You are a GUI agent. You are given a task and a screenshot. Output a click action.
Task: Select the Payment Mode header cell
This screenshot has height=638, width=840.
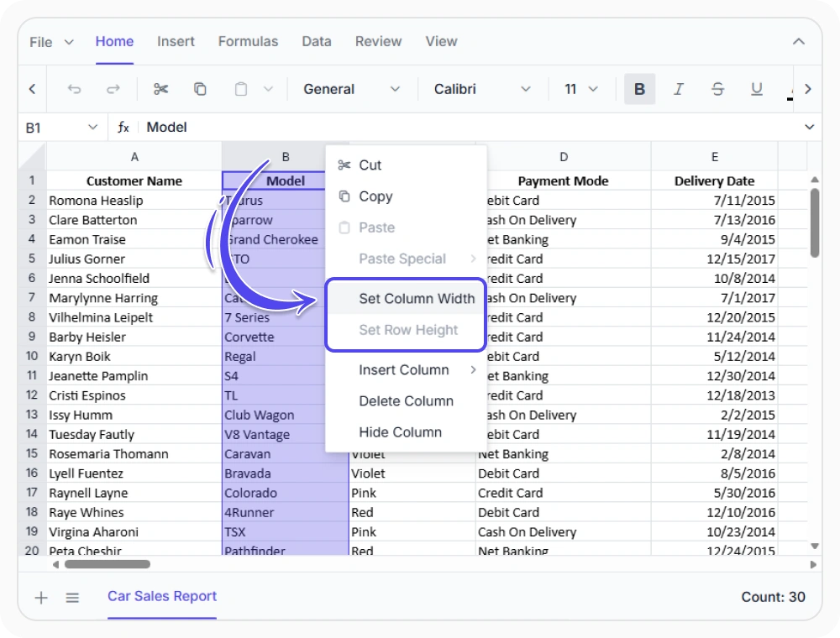point(563,181)
